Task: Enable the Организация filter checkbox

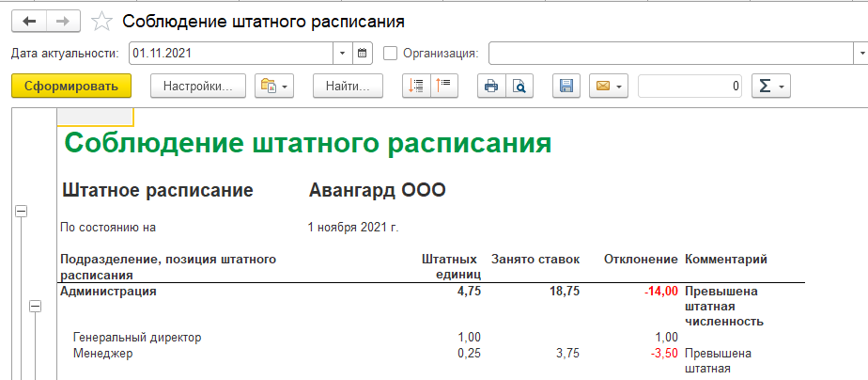Action: tap(391, 53)
